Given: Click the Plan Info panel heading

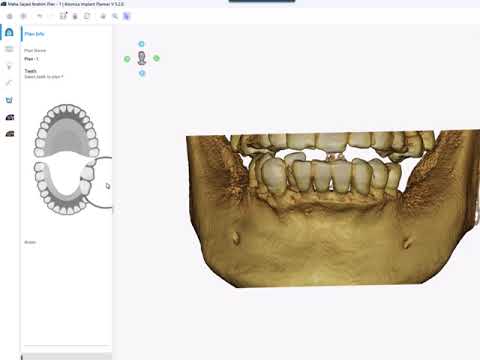Looking at the screenshot, I should tap(34, 34).
